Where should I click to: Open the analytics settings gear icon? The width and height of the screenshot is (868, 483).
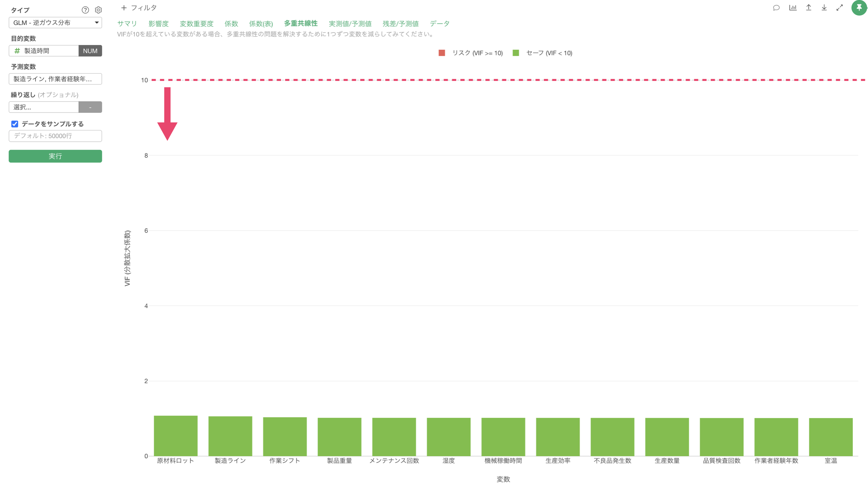(x=99, y=10)
